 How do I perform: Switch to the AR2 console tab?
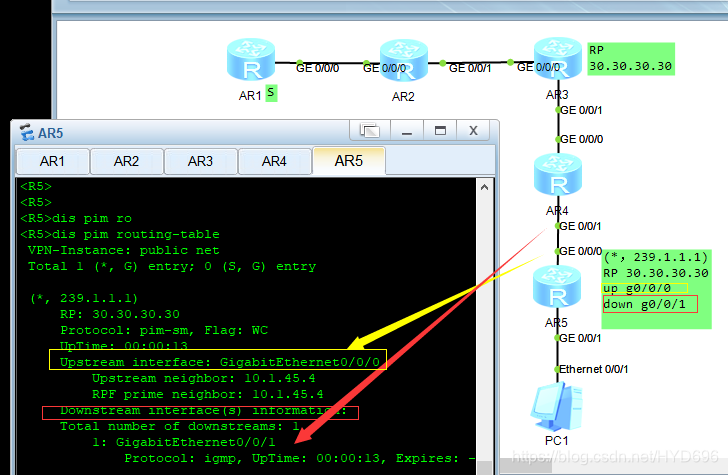[x=126, y=161]
